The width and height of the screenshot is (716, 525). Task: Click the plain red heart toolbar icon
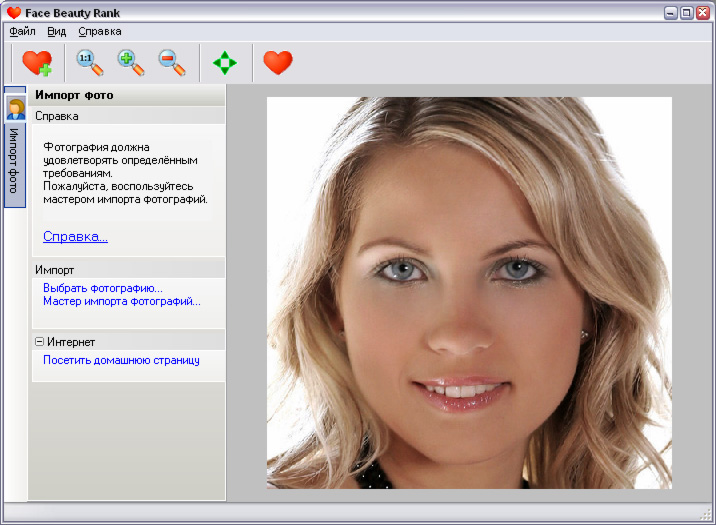[278, 63]
